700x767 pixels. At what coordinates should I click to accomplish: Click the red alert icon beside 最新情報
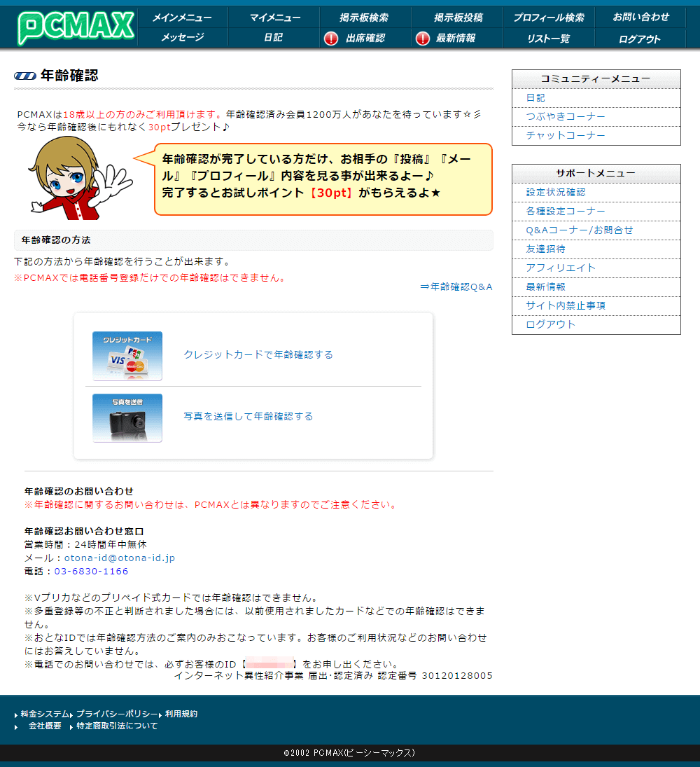(x=423, y=38)
